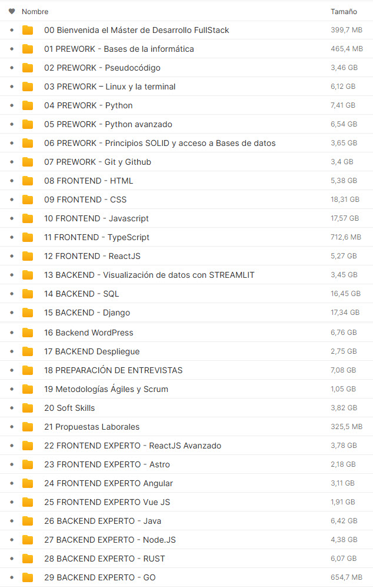Viewport: 373px width, 588px height.
Task: Click folder icon for 23 FRONTEND EXPERTO Astro
Action: (28, 464)
